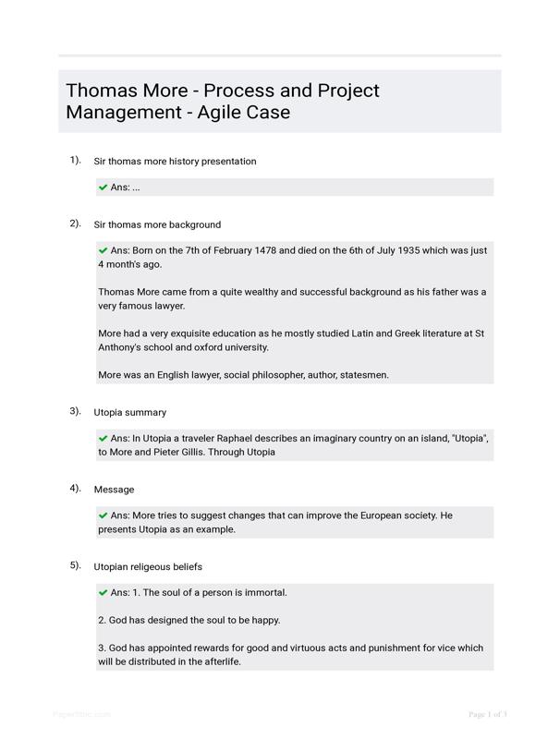Click the line "God has designed the soul"
The height and width of the screenshot is (739, 560).
(189, 620)
